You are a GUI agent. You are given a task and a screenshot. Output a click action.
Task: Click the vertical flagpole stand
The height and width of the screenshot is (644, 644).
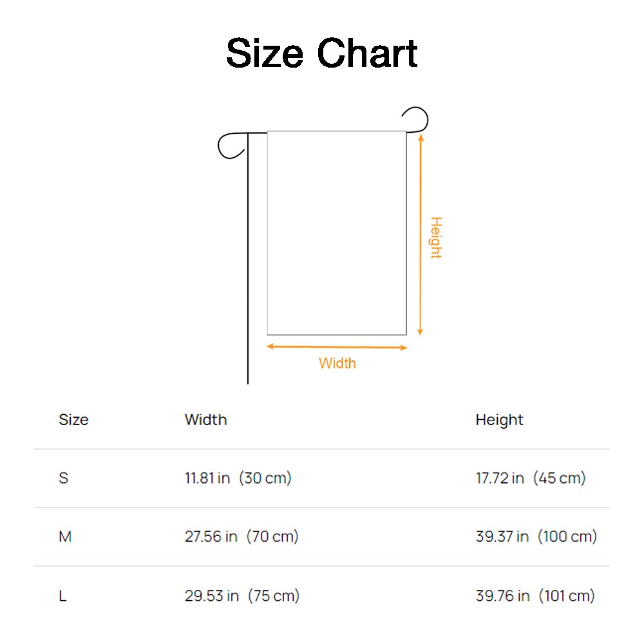click(x=248, y=270)
